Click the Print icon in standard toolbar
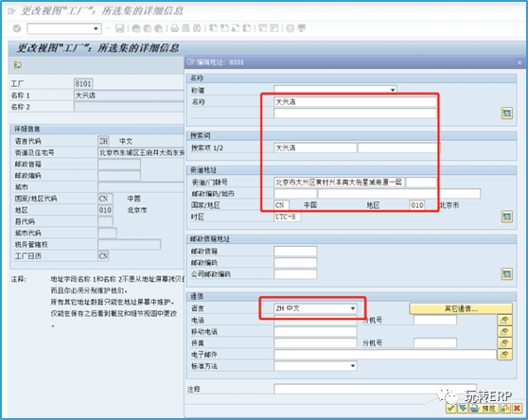528x420 pixels. [x=174, y=28]
